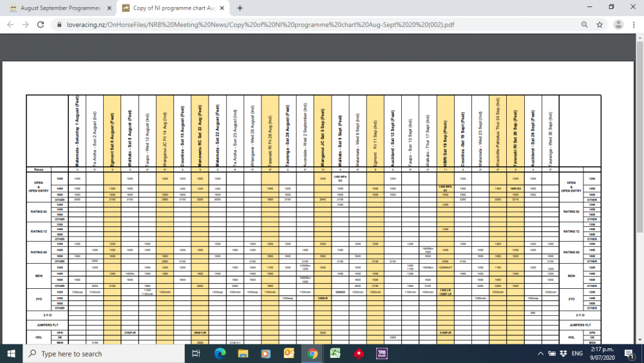Open Outlook from the taskbar
This screenshot has height=363, width=644.
coord(289,353)
